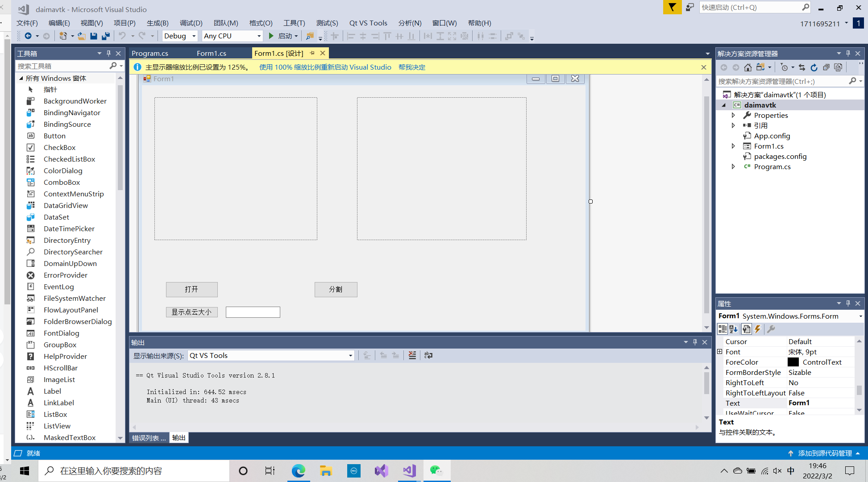Click the textbox beside 显示点云大小
This screenshot has width=868, height=482.
coord(253,312)
